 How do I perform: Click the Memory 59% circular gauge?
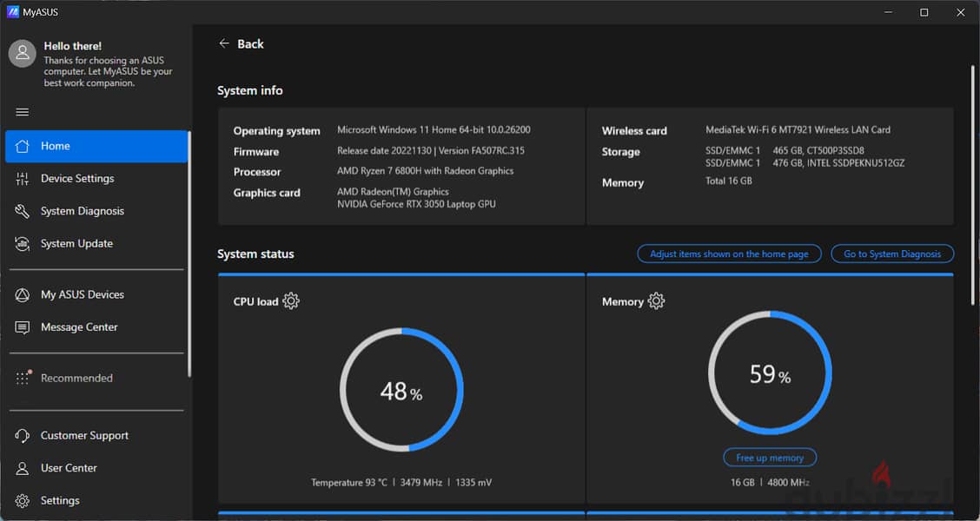tap(770, 373)
